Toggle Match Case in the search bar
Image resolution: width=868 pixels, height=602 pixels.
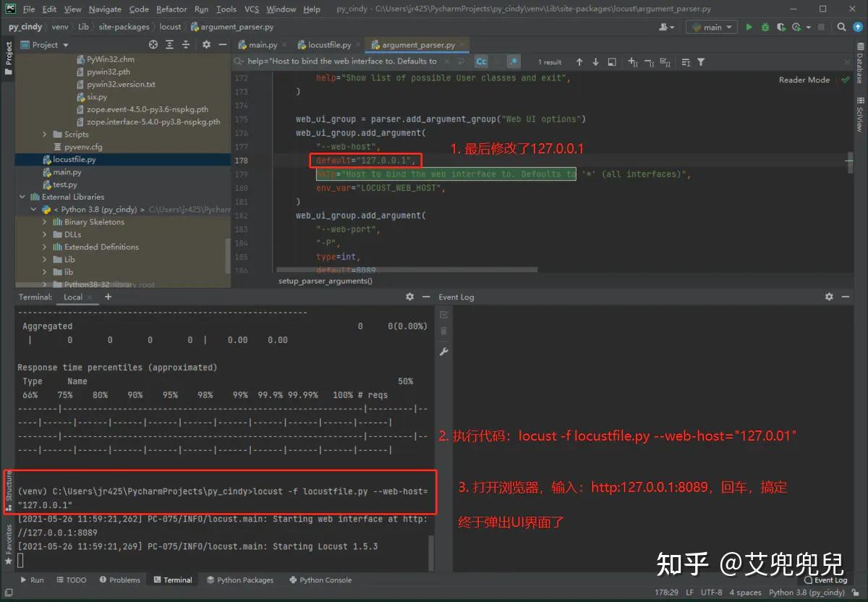tap(480, 62)
